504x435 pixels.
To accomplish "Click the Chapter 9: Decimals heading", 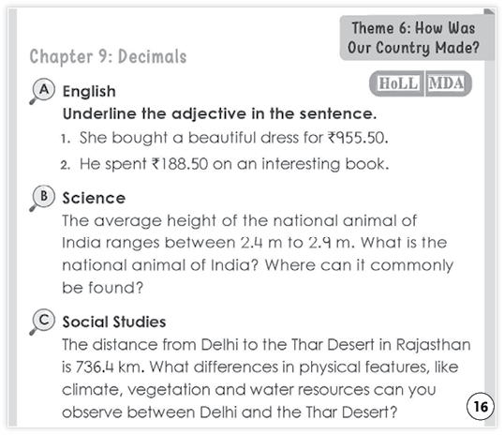I will pos(108,57).
